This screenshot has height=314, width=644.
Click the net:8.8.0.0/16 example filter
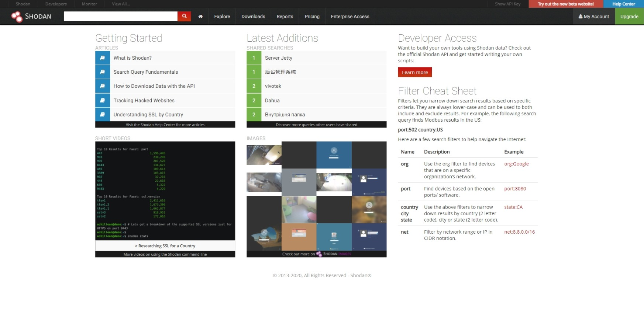click(x=519, y=232)
